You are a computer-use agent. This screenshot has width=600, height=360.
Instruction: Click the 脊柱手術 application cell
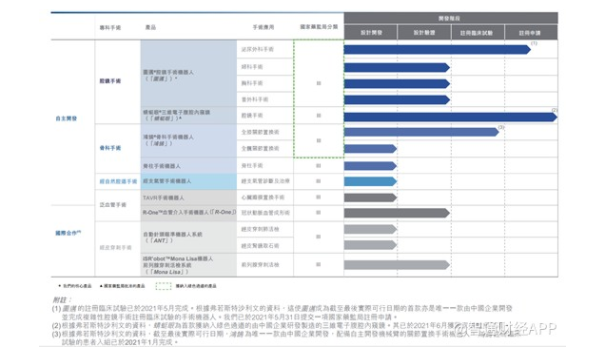pyautogui.click(x=265, y=166)
